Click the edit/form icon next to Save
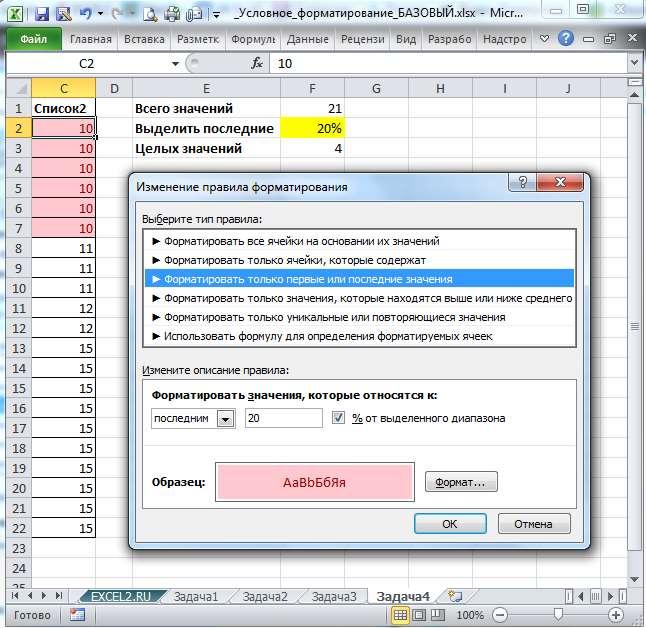This screenshot has height=628, width=646. (63, 14)
